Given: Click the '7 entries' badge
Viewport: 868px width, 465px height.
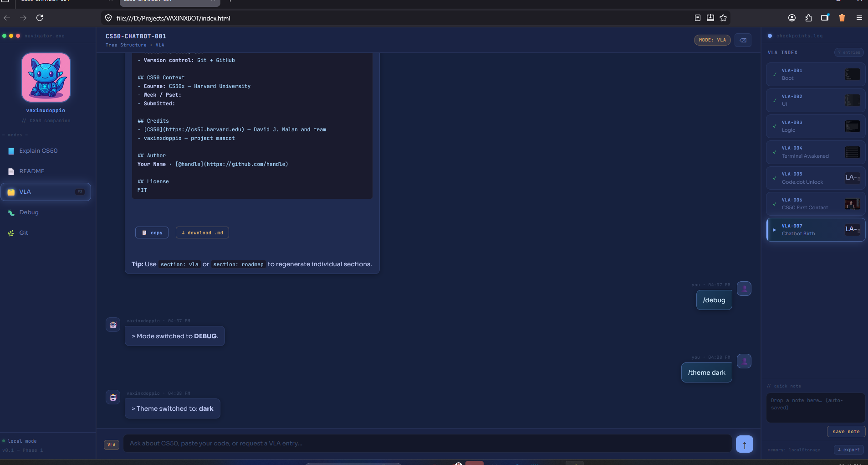Looking at the screenshot, I should click(849, 52).
